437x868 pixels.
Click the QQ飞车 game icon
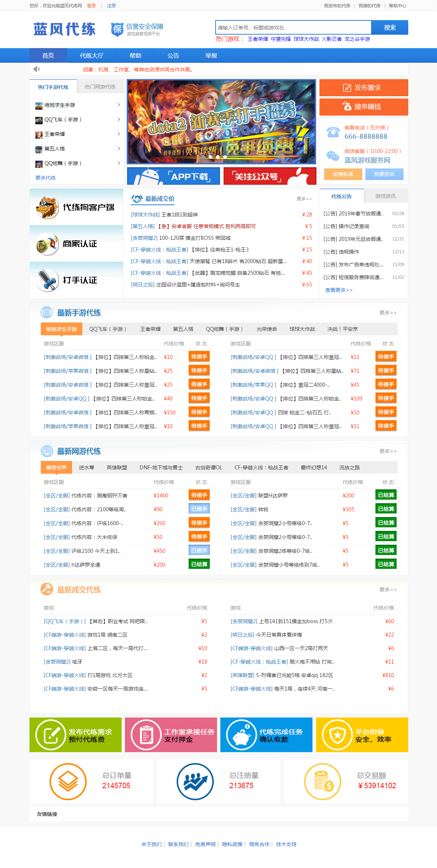tap(39, 120)
